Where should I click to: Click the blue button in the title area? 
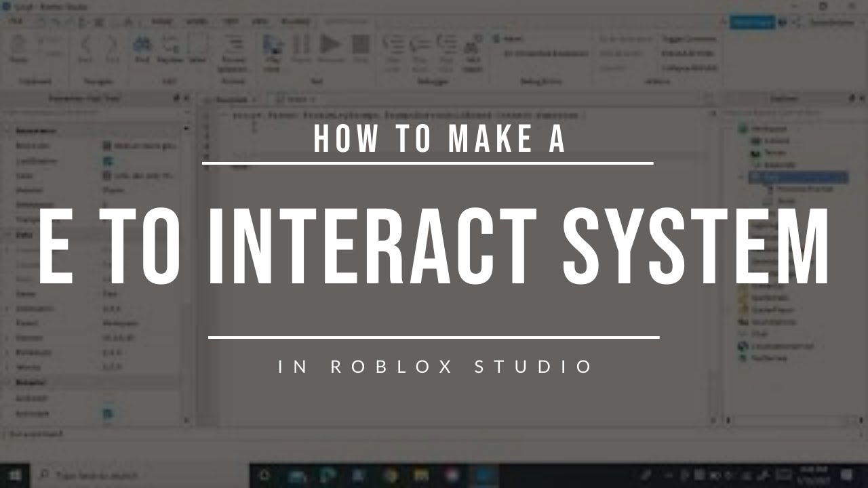coord(752,22)
